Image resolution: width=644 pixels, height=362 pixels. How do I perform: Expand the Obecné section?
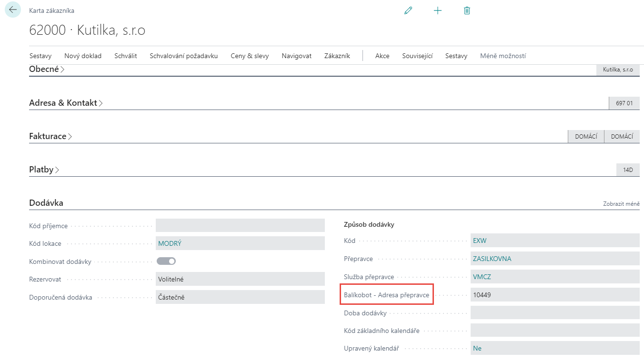click(47, 70)
